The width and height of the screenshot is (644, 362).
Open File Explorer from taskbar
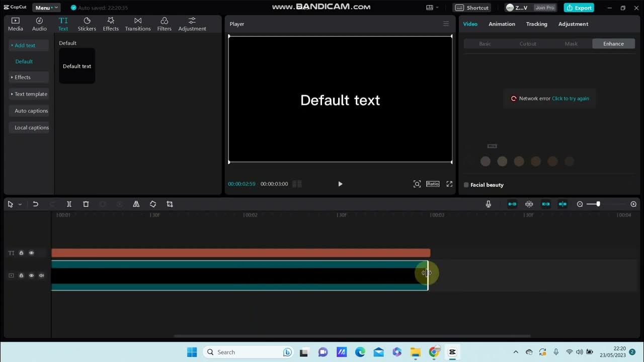coord(415,352)
